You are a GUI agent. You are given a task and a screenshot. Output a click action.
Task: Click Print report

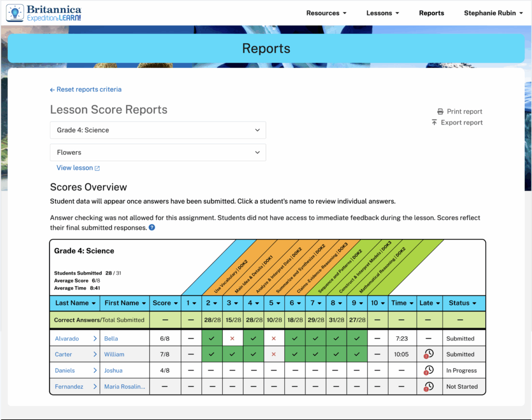460,112
